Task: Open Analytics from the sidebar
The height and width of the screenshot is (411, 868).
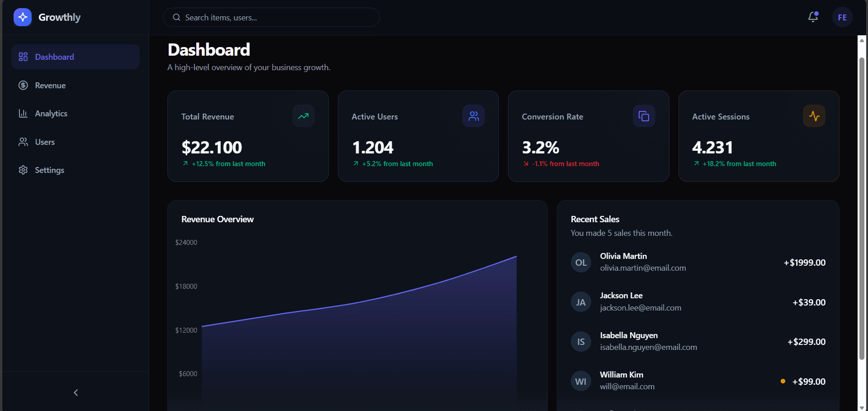Action: click(x=51, y=114)
